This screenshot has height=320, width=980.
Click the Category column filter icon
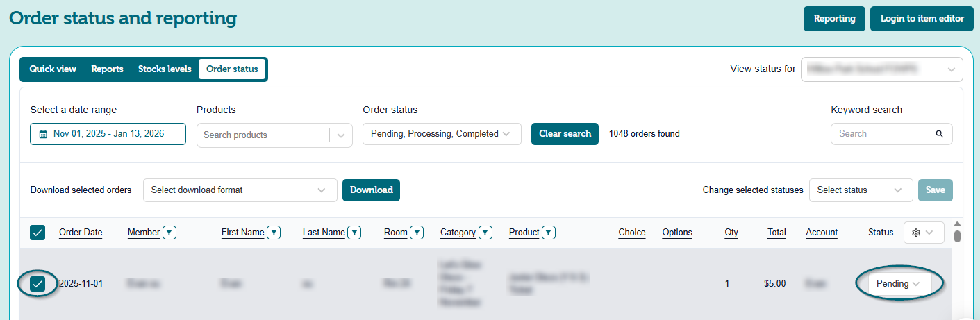[x=485, y=233]
